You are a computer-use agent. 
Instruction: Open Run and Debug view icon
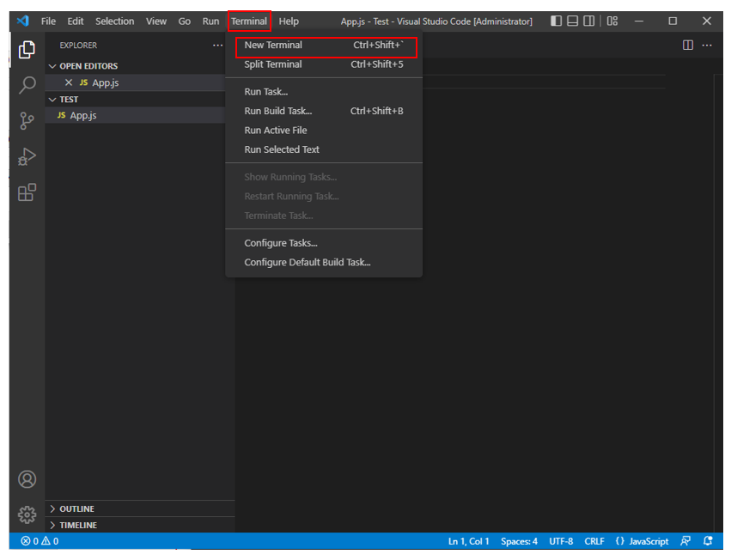point(27,156)
